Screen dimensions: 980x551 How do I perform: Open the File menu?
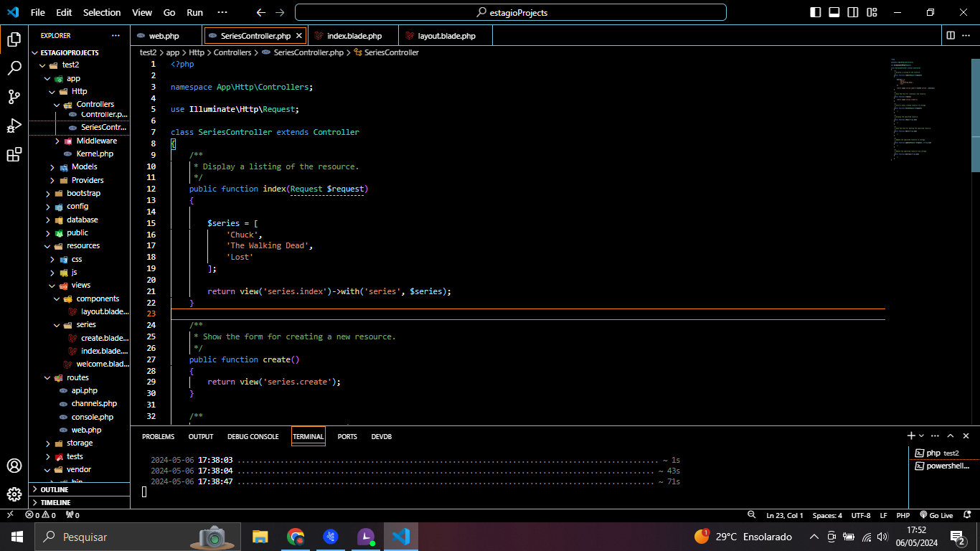click(x=38, y=12)
